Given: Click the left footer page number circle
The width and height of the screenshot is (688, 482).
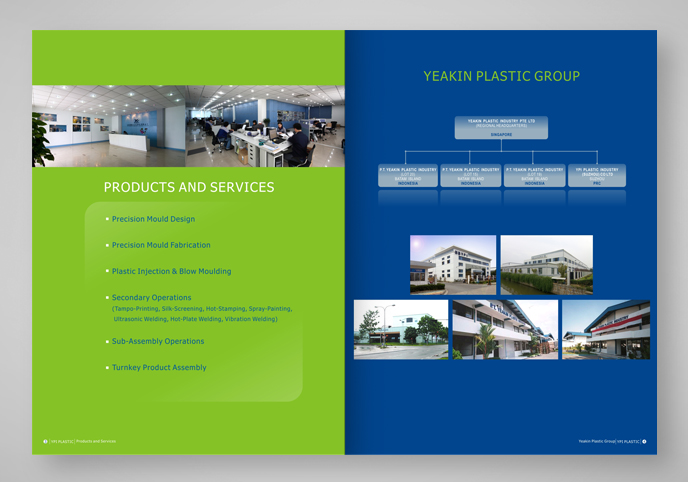Looking at the screenshot, I should (45, 442).
